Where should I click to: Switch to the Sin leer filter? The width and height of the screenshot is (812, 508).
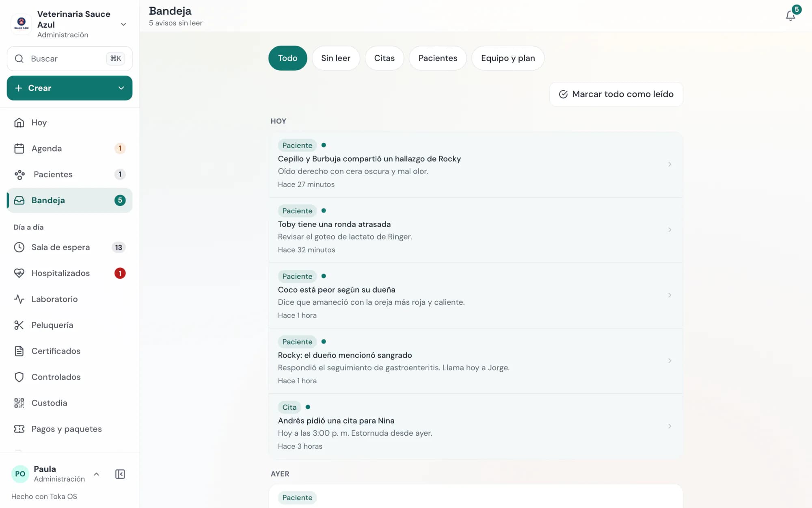pos(336,58)
